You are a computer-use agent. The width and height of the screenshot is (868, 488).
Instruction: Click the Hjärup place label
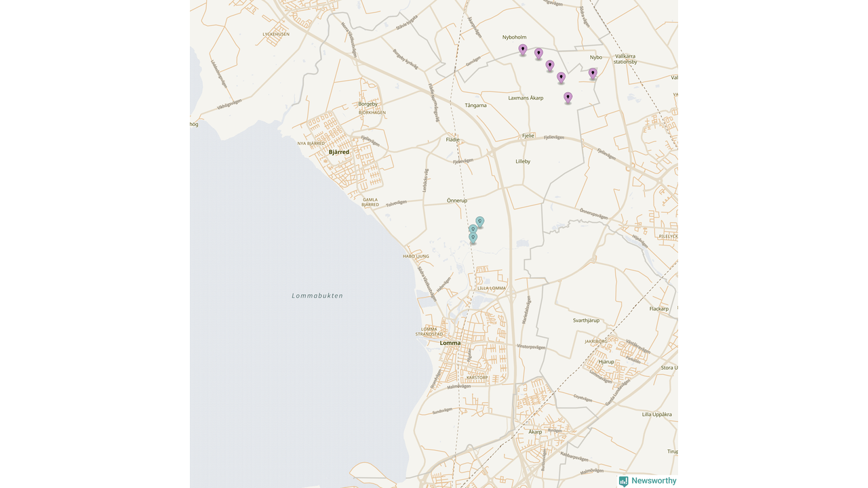606,361
